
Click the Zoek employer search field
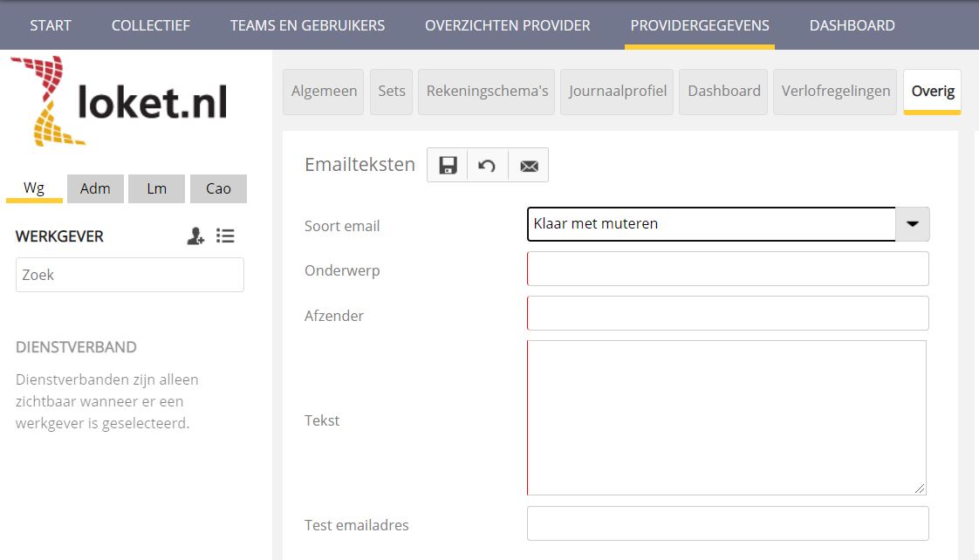130,275
